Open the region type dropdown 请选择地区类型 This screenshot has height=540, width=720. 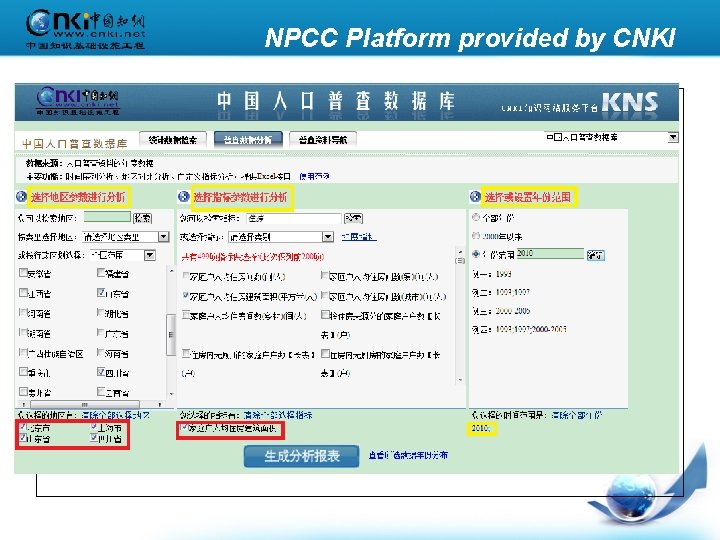[163, 236]
